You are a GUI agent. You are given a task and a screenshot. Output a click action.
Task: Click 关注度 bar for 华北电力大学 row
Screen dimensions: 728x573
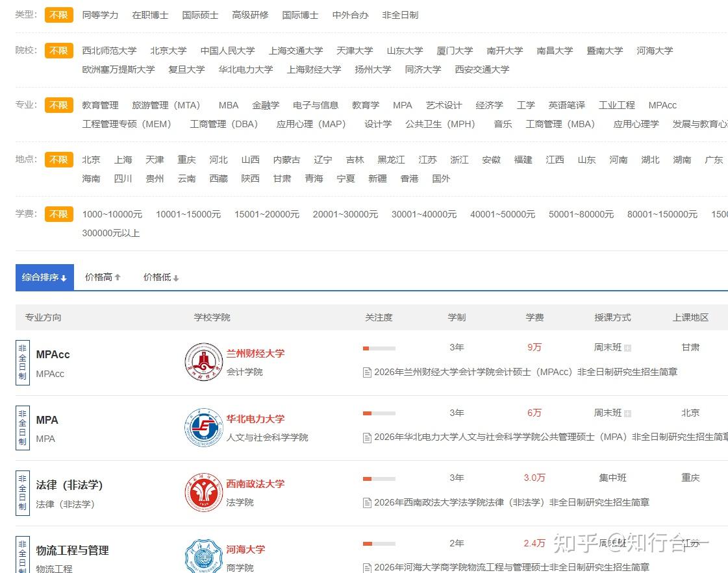pos(379,413)
